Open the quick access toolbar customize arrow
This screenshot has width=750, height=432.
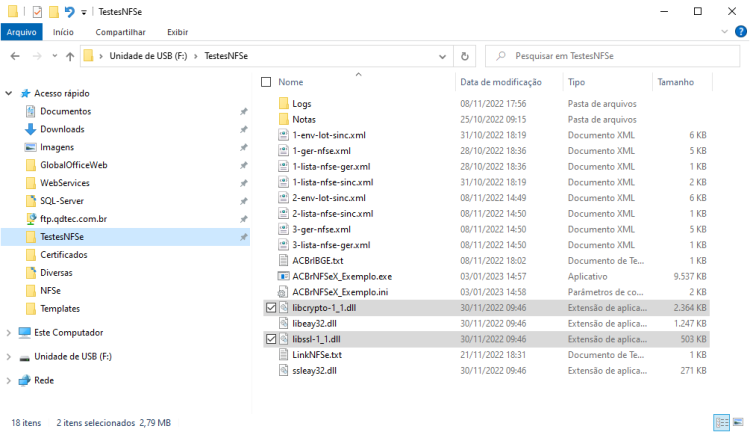coord(84,12)
